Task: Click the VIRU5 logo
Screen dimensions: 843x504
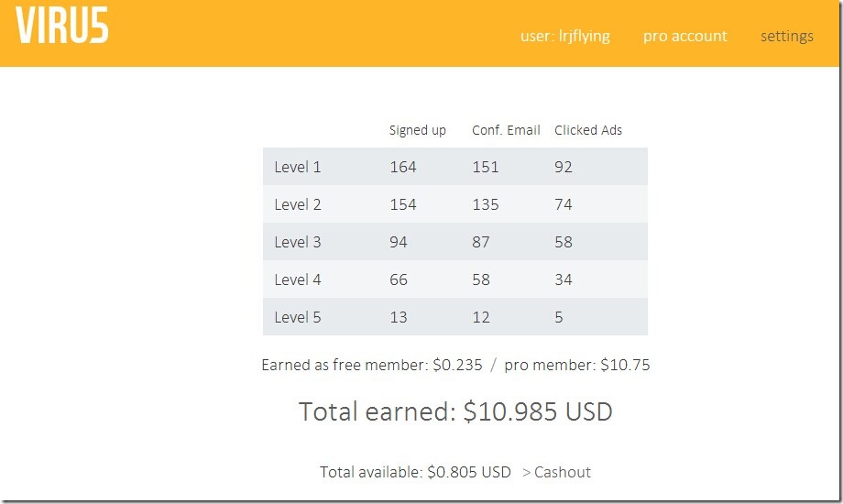Action: [62, 27]
